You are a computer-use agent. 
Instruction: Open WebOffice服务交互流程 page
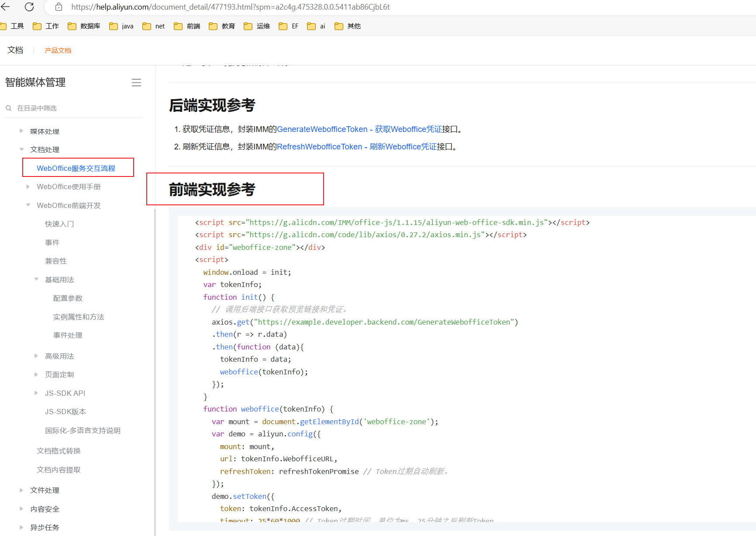(x=76, y=168)
